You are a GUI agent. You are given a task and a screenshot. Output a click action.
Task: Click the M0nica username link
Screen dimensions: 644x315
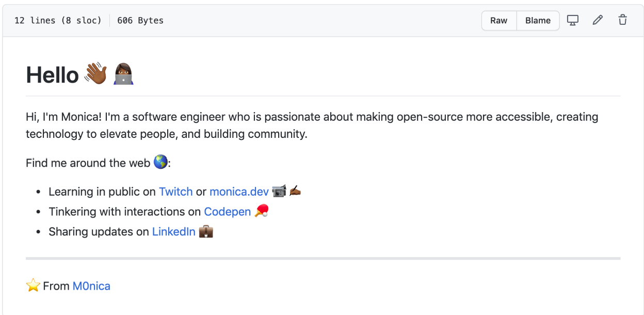(92, 286)
